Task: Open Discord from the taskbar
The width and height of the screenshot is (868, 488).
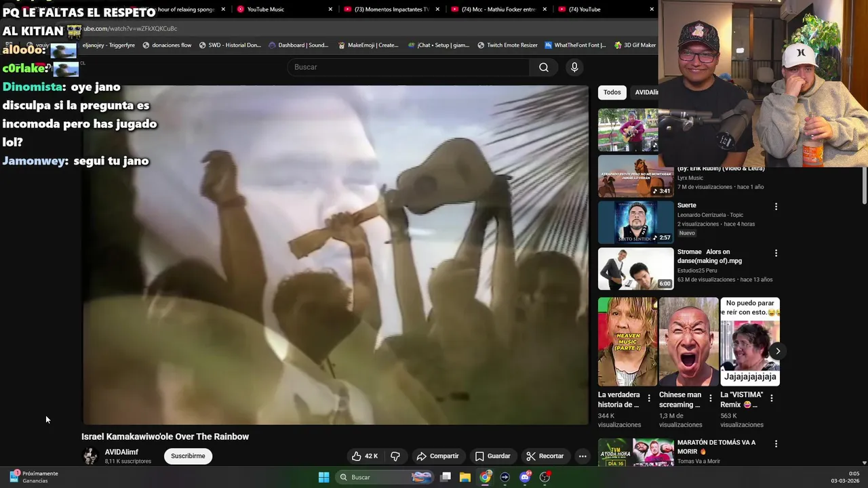Action: (525, 477)
